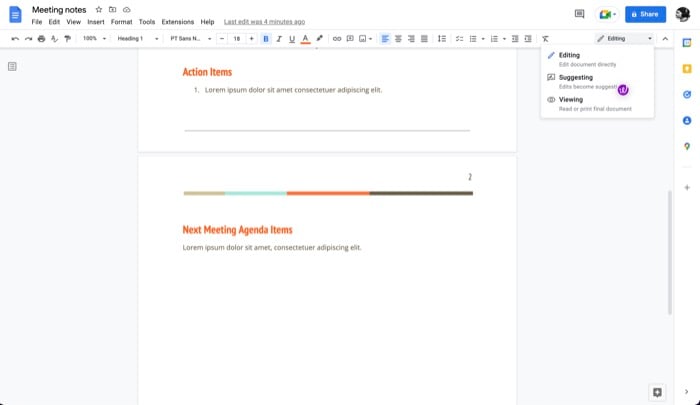Viewport: 700px width, 405px height.
Task: Open Keep in side panel
Action: coord(687,69)
